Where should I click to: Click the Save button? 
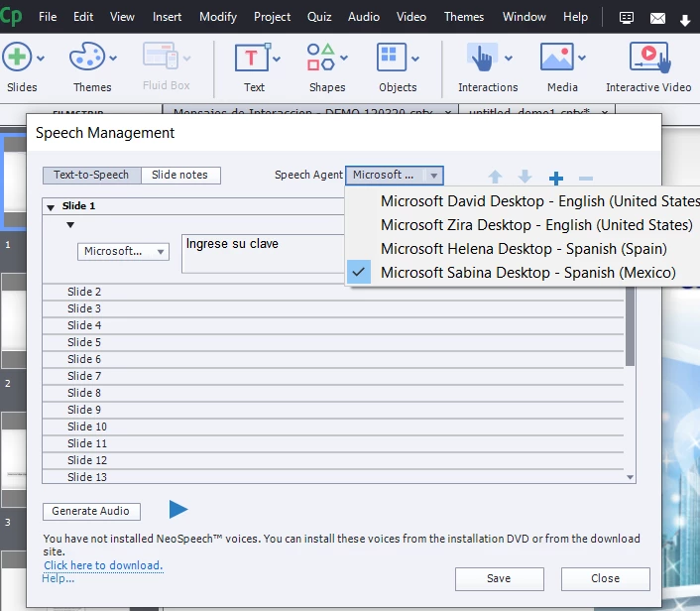[499, 579]
